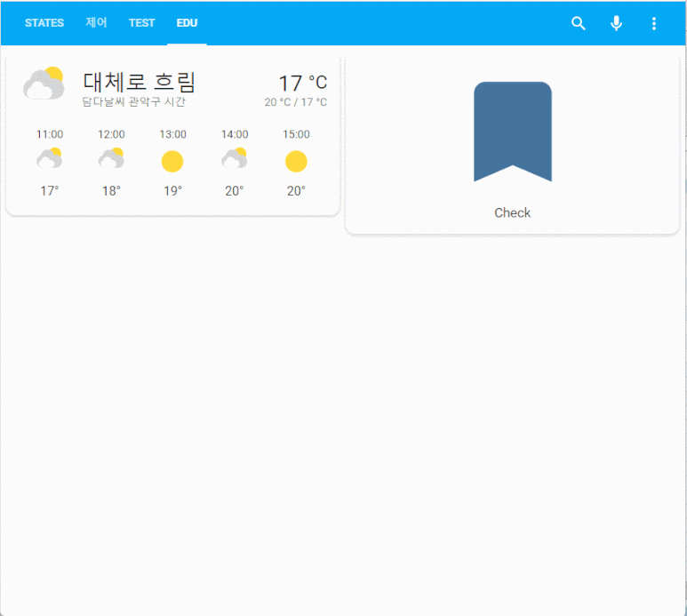Open the search icon in header
Screen dimensions: 687x616
click(579, 23)
